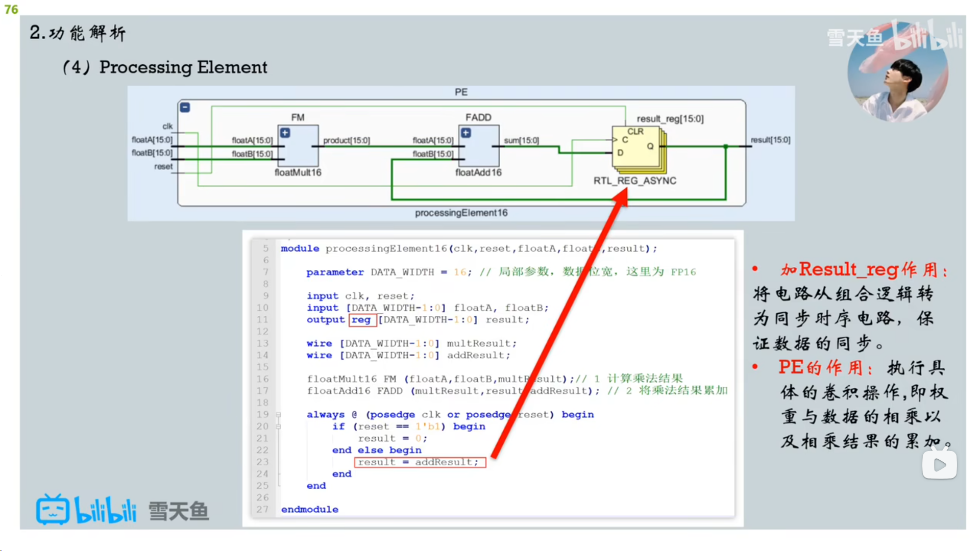The width and height of the screenshot is (980, 551).
Task: Toggle code fold marker at line 20
Action: pos(279,427)
